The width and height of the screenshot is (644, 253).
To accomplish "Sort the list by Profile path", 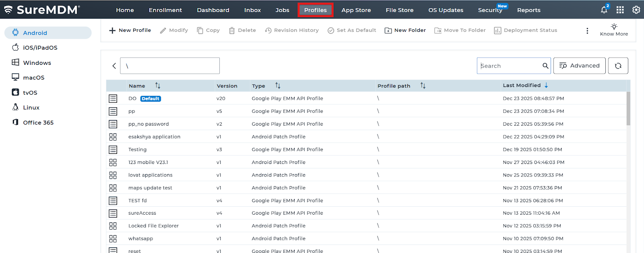I will click(423, 85).
